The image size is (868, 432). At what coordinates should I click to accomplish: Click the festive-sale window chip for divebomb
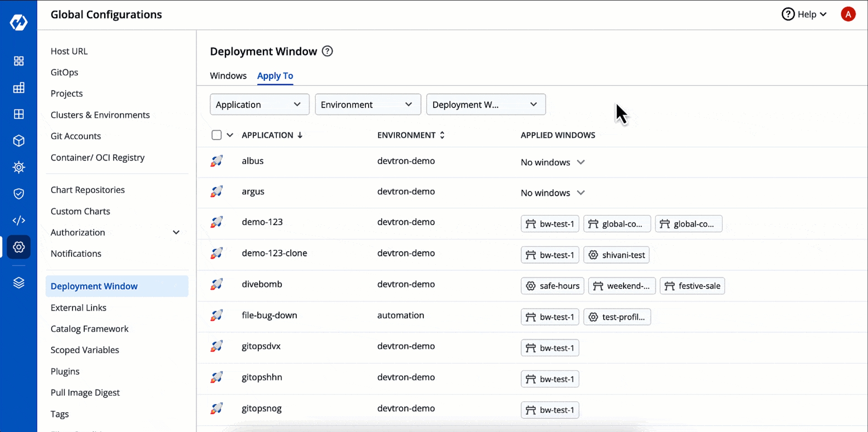point(692,286)
